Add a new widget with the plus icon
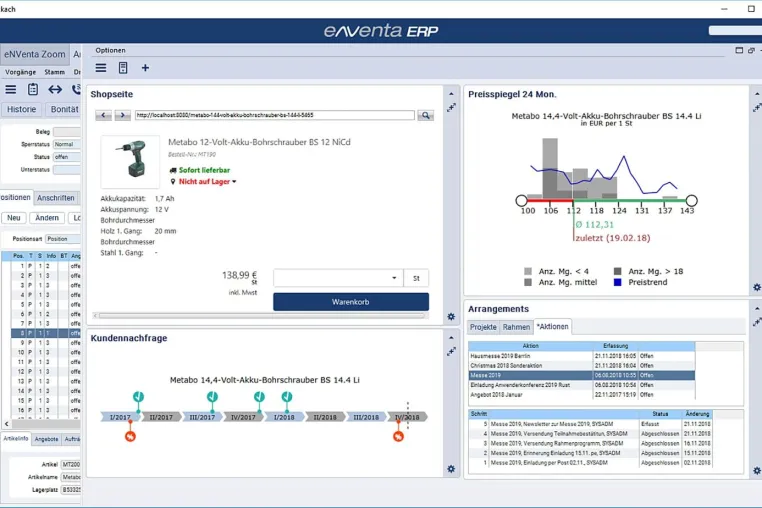 pos(145,68)
